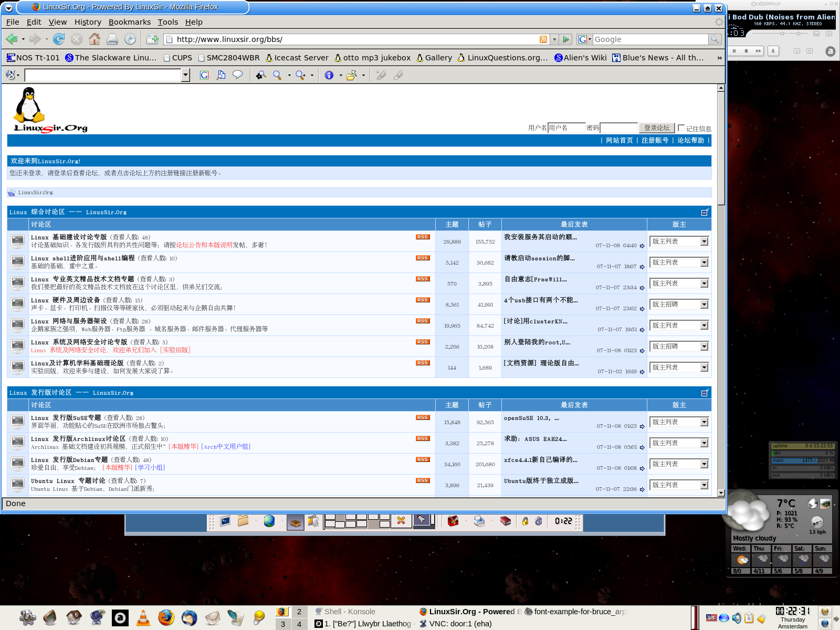
Task: Click the highlighter pen toolbar icon
Action: tap(398, 75)
